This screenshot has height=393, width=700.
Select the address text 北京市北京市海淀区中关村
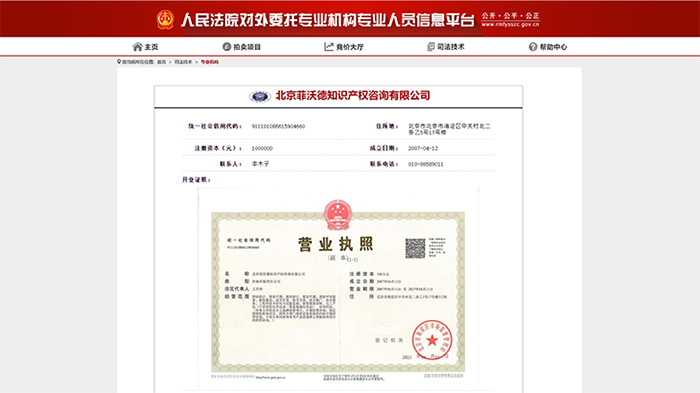pyautogui.click(x=449, y=129)
